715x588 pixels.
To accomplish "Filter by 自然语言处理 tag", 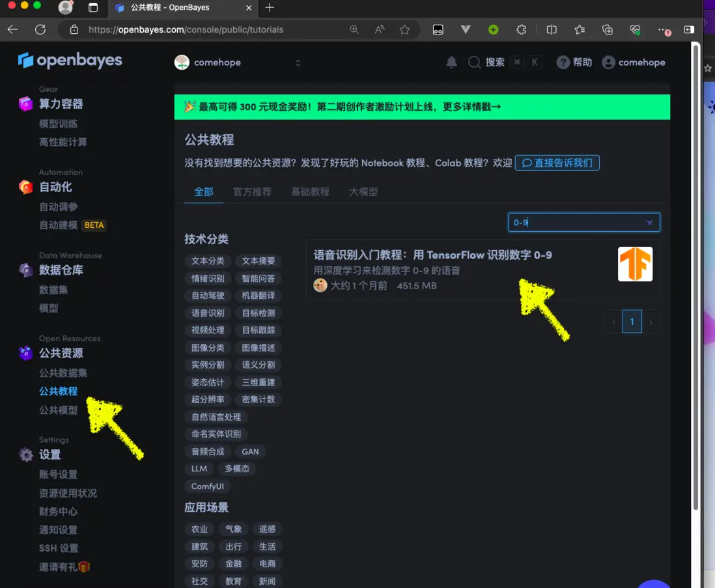I will pos(216,417).
